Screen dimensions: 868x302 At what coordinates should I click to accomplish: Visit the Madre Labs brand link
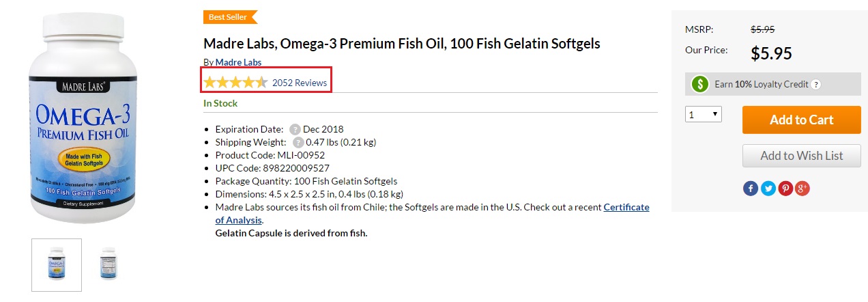(x=238, y=62)
